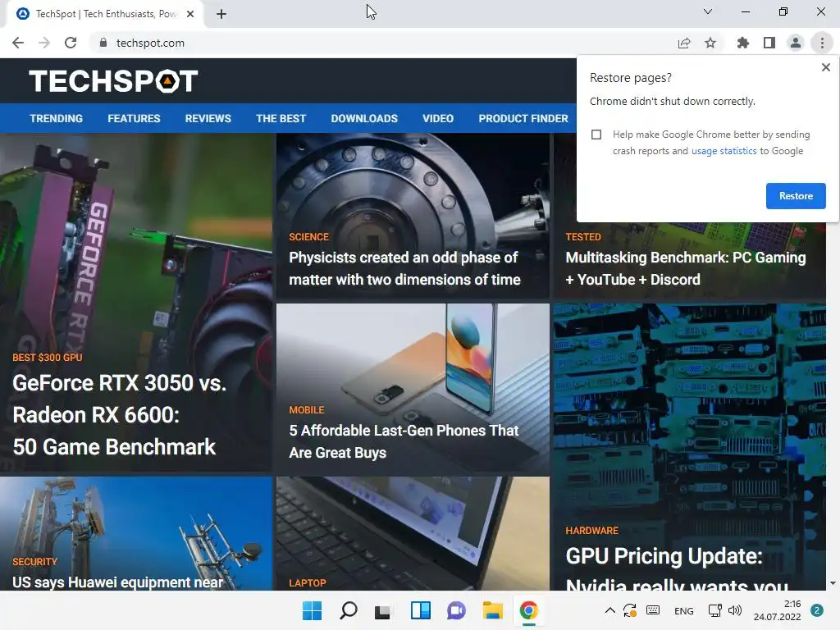840x630 pixels.
Task: Click the Chrome icon on the taskbar
Action: pos(529,610)
